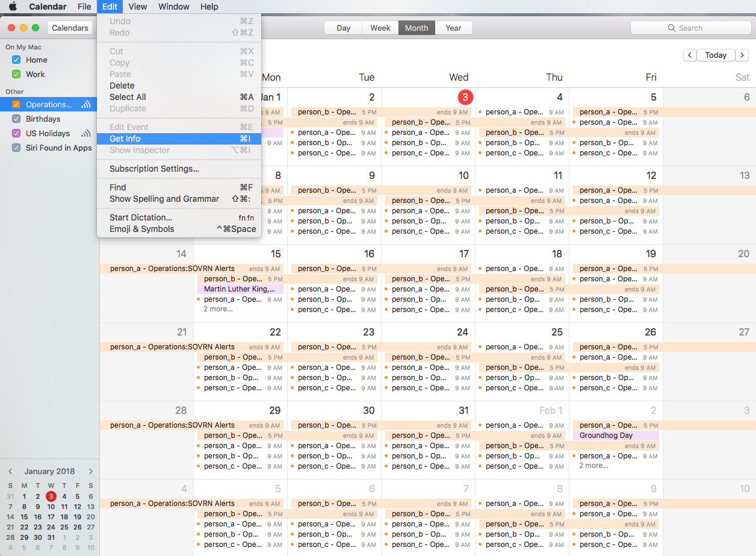756x556 pixels.
Task: Click the Calendar app menu
Action: [48, 7]
